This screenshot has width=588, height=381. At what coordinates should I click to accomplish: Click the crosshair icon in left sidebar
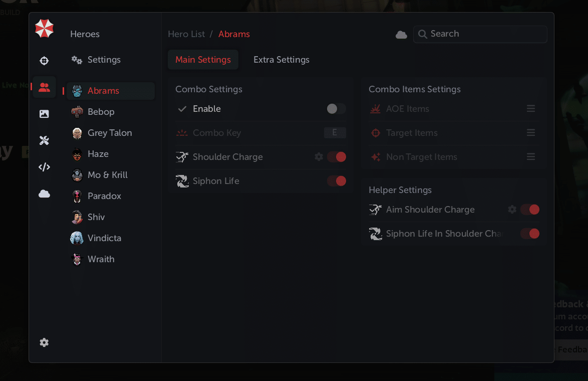tap(44, 61)
